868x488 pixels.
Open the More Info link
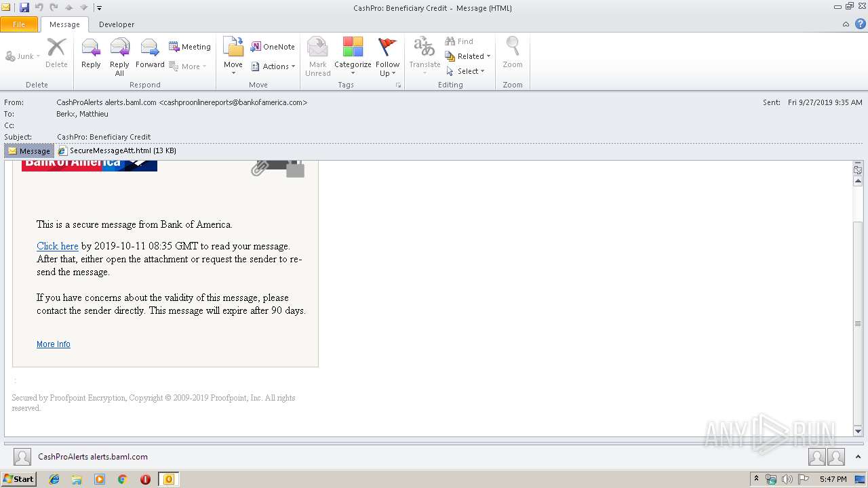54,344
